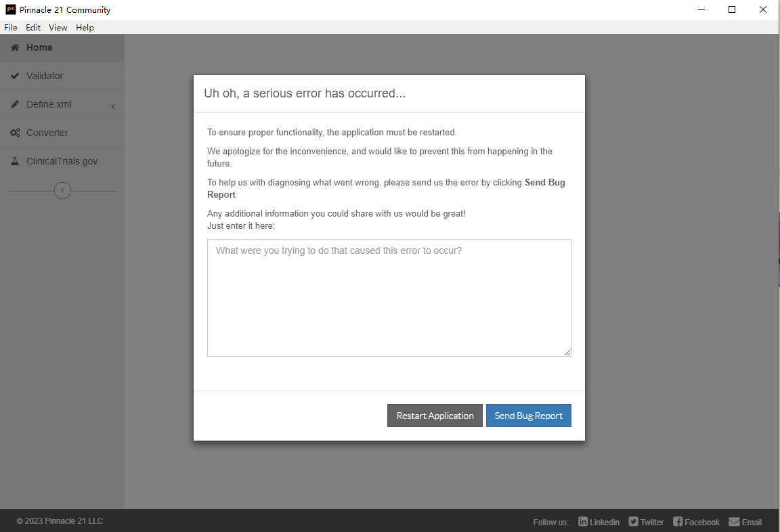Image resolution: width=780 pixels, height=532 pixels.
Task: Click the ClinicalTrials.gov flask icon
Action: [15, 161]
